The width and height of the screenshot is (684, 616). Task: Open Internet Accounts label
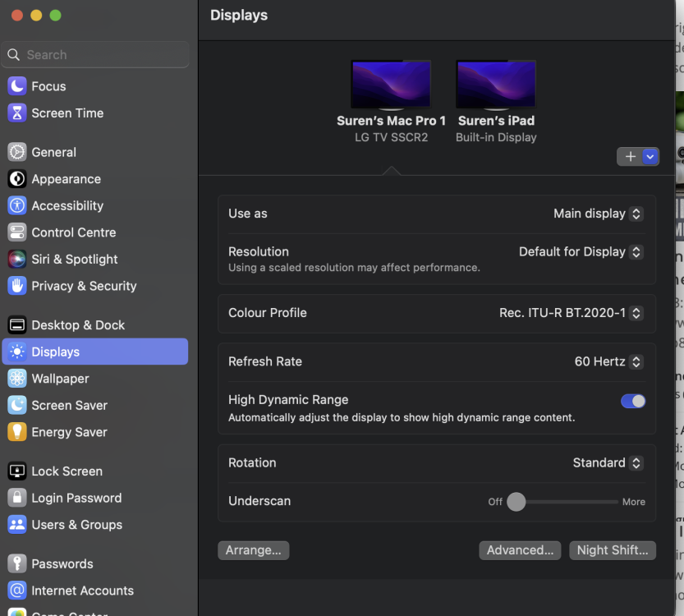tap(83, 591)
